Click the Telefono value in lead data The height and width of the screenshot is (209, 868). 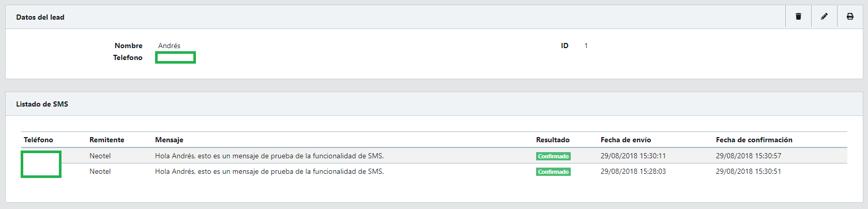[x=175, y=57]
